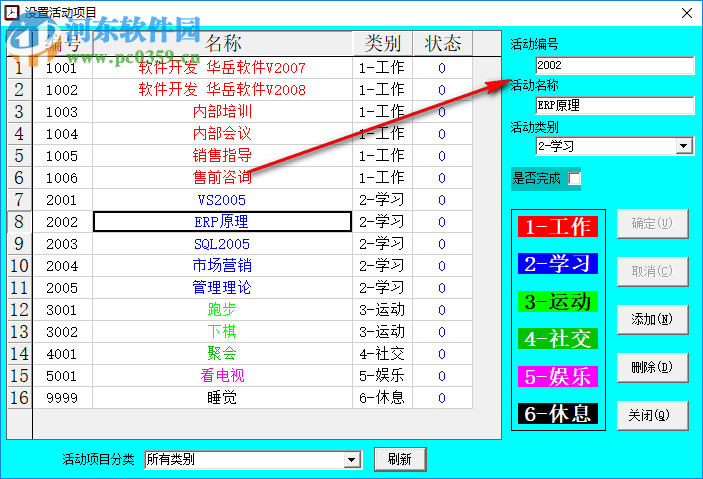
Task: Click the code cell 2004
Action: coord(62,266)
